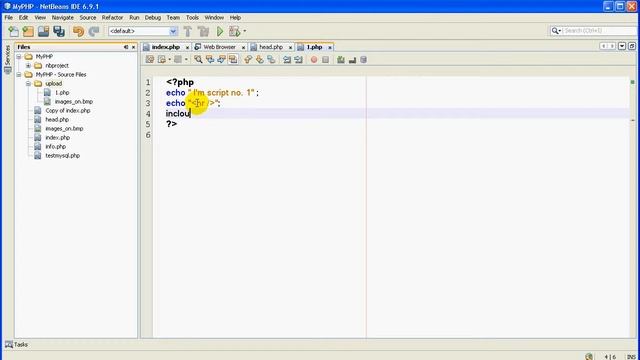This screenshot has height=360, width=640.
Task: Open the Tasks panel button
Action: 16,344
